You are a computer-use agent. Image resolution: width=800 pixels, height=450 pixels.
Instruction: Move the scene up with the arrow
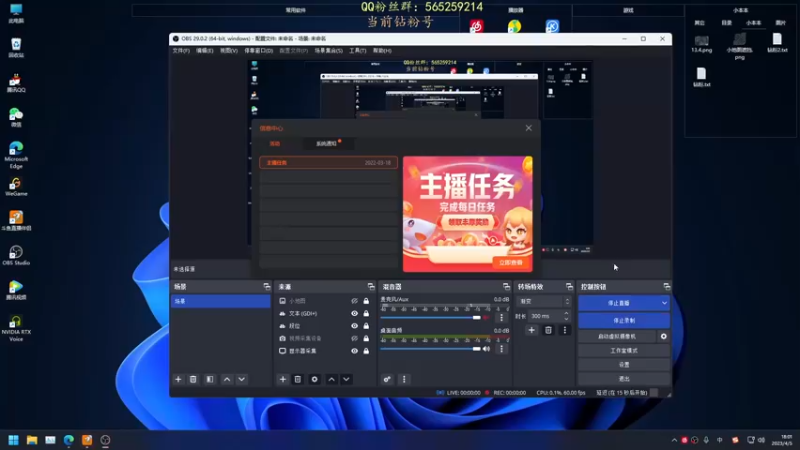click(x=227, y=379)
